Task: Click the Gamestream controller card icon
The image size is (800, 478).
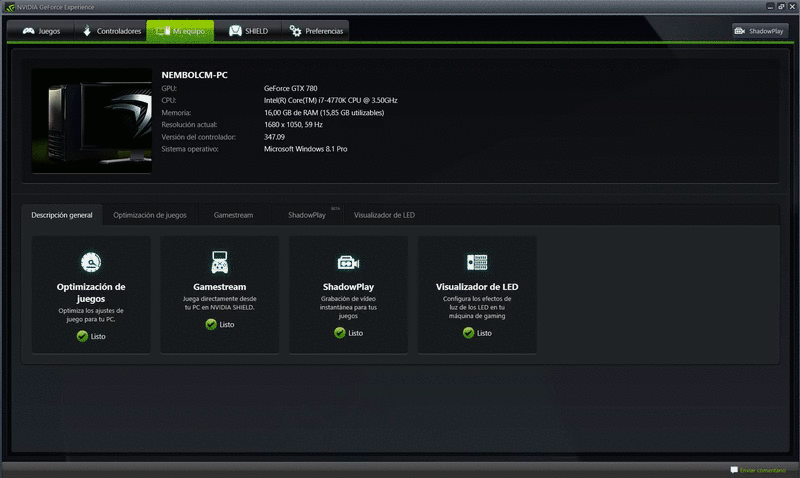Action: click(x=220, y=262)
